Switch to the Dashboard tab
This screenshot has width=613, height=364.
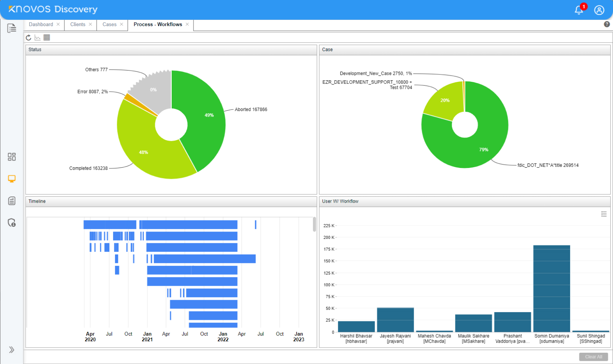[x=41, y=25]
